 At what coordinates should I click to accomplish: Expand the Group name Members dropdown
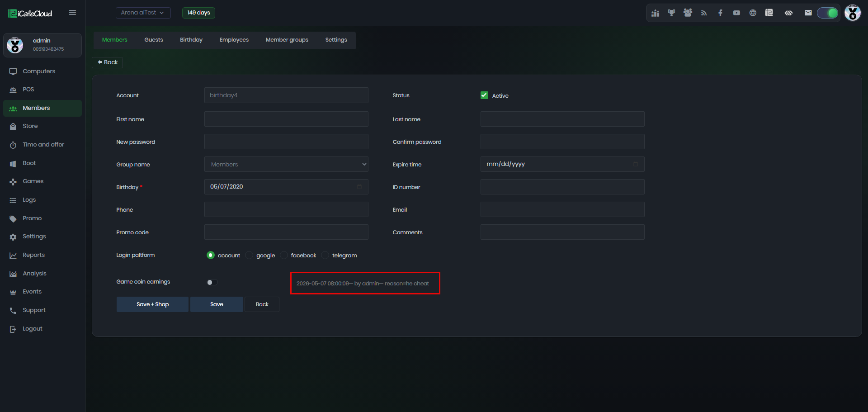tap(286, 164)
